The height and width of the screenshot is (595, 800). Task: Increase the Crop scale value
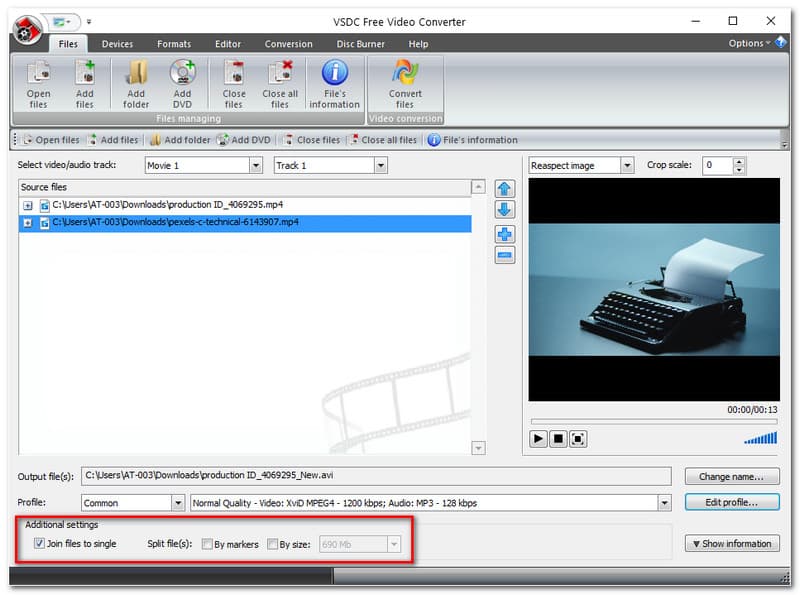pos(739,161)
